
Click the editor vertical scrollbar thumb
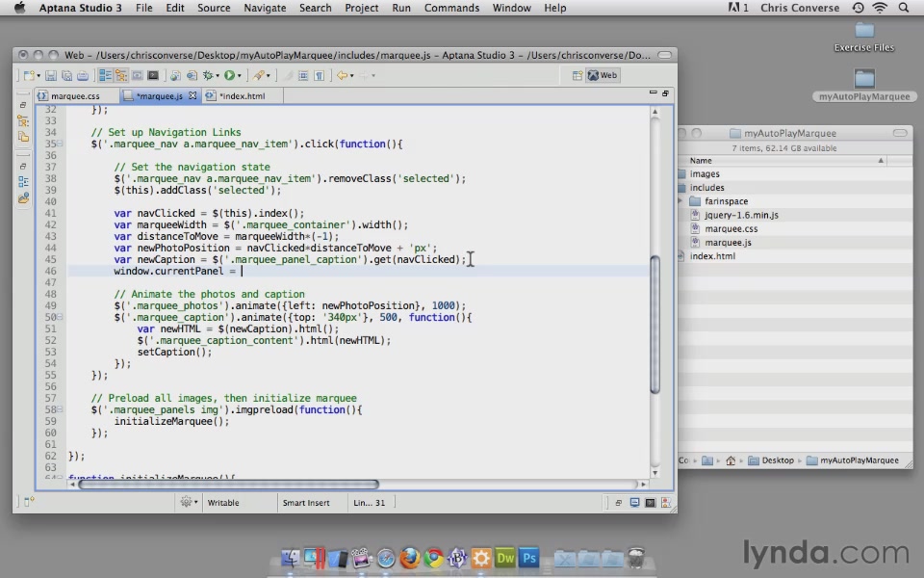tap(654, 325)
